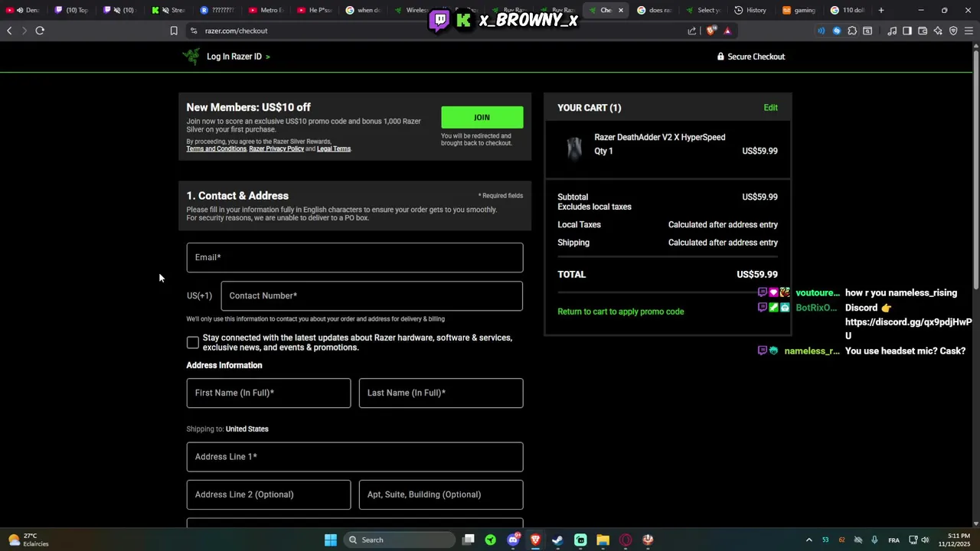
Task: Click the Brave Rewards triangle icon
Action: 727,31
